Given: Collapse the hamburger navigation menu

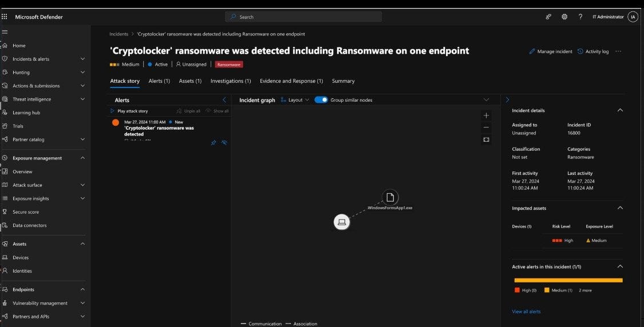Looking at the screenshot, I should tap(5, 32).
